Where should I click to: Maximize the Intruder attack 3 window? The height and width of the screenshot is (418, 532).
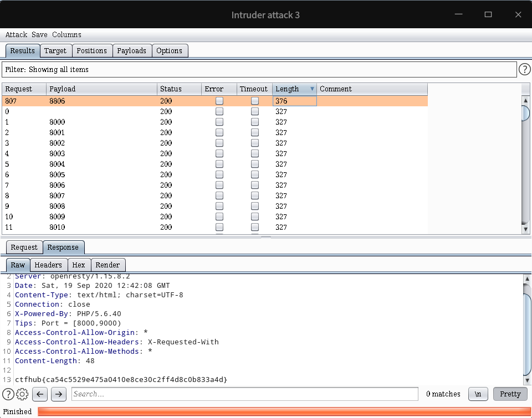pyautogui.click(x=488, y=14)
